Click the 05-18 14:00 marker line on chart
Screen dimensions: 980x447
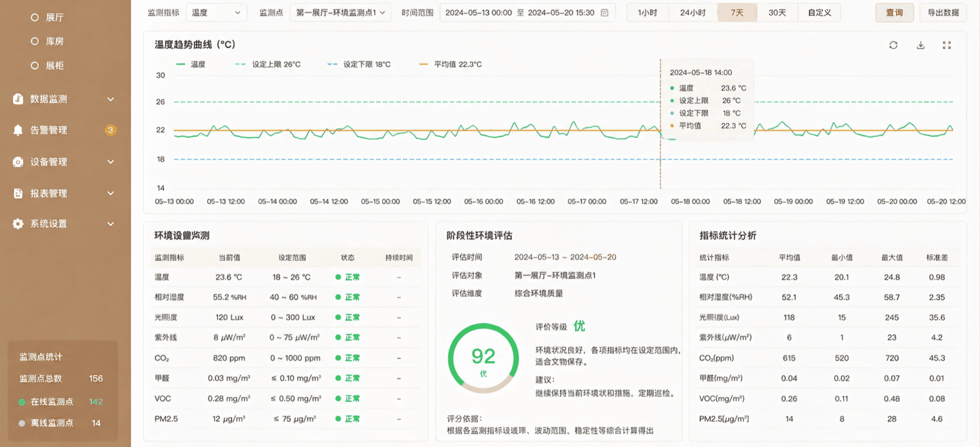660,124
